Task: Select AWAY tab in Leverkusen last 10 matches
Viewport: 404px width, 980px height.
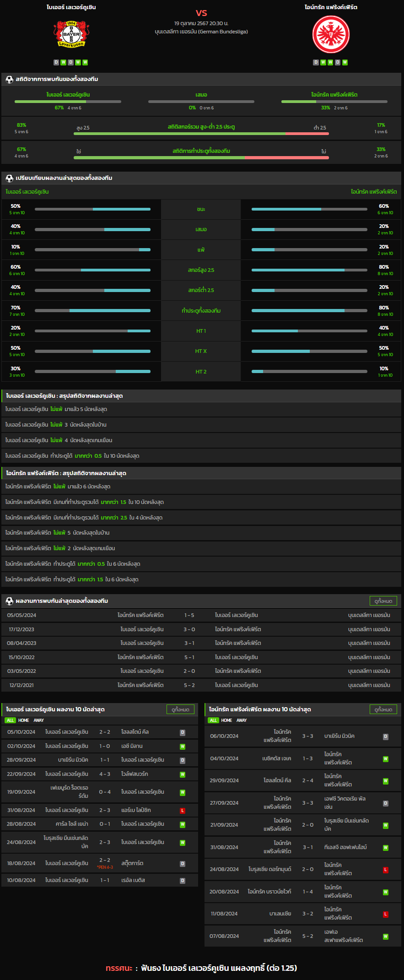Action: tap(38, 720)
